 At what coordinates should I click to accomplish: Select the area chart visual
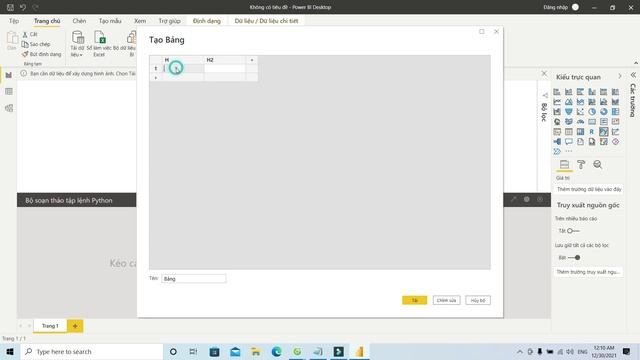point(569,102)
